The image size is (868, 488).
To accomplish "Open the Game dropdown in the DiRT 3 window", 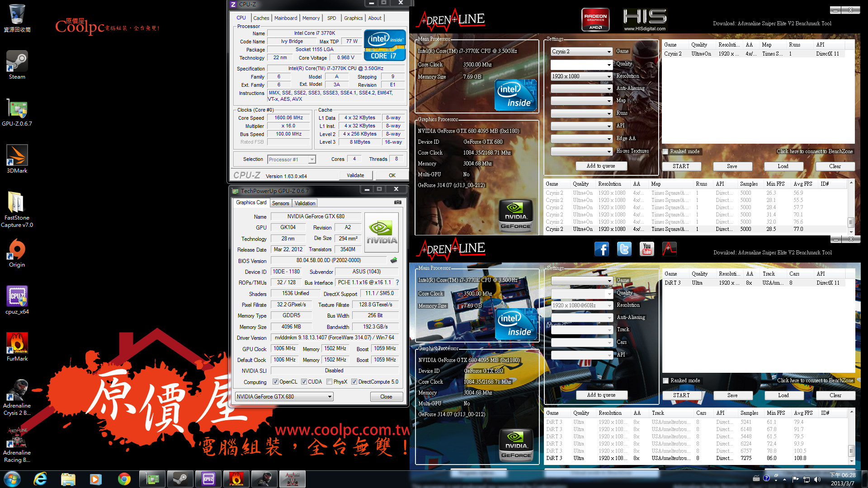I will 582,281.
